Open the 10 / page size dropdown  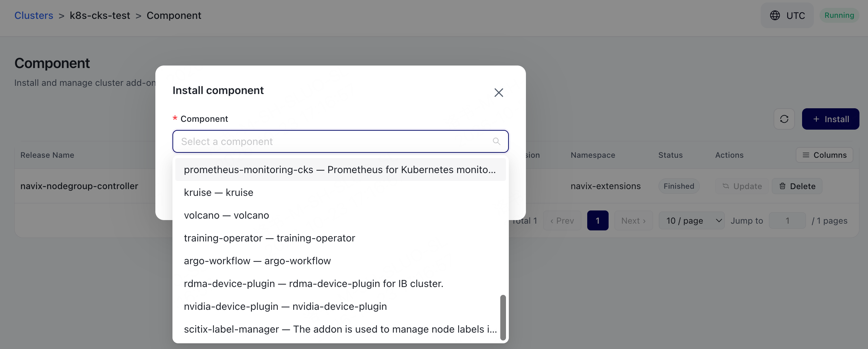pos(691,221)
